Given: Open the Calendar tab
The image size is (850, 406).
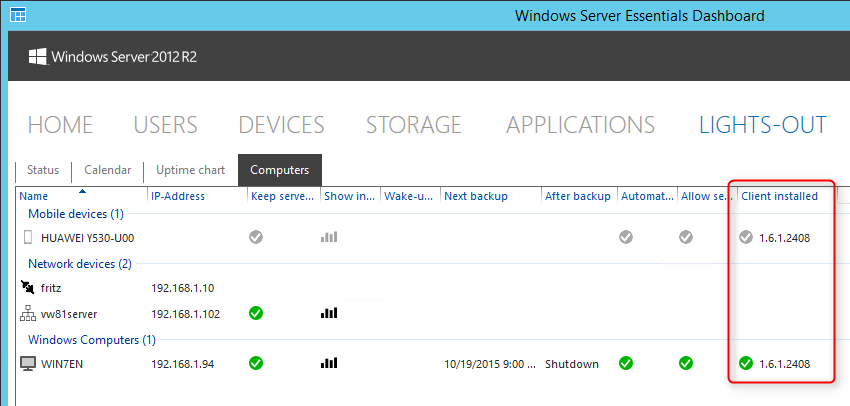Looking at the screenshot, I should (x=107, y=170).
